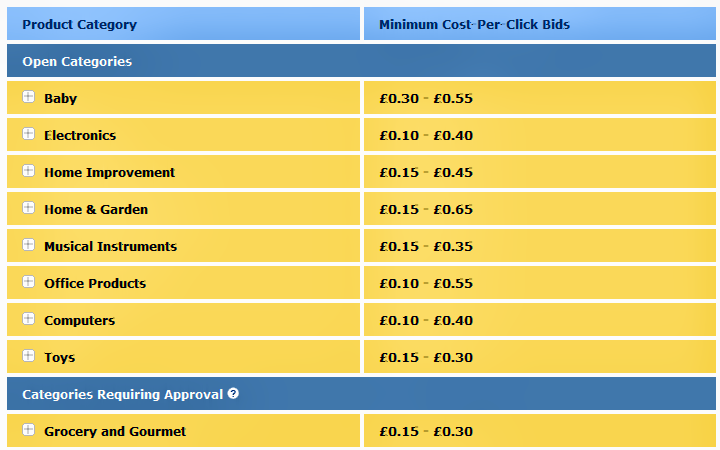Viewport: 720px width, 450px height.
Task: Click the Office Products bid range
Action: [x=426, y=283]
